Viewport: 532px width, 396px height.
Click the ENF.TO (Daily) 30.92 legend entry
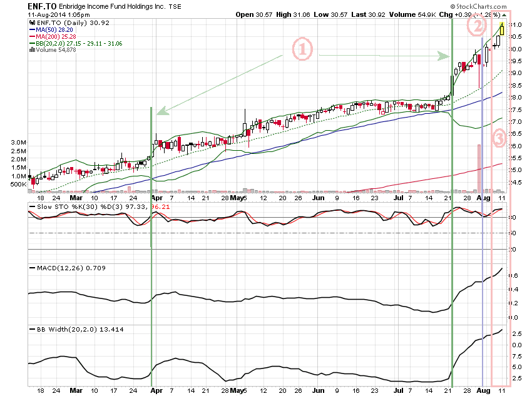tap(73, 23)
